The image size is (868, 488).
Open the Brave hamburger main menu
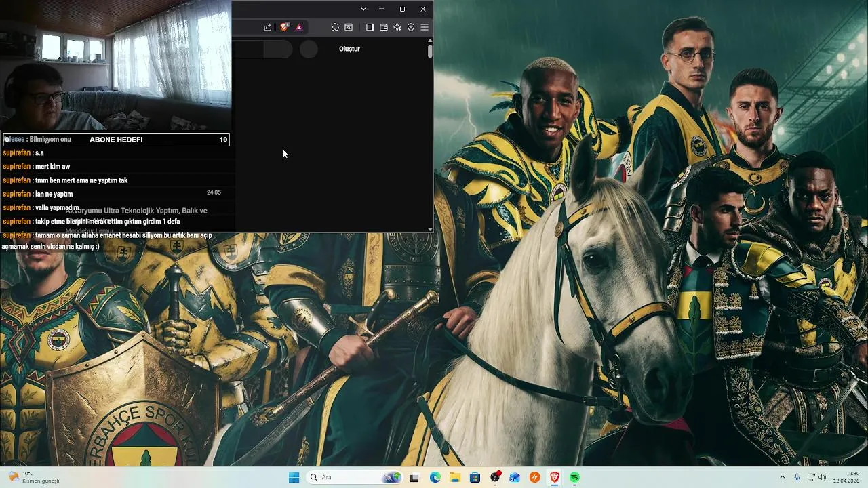click(425, 27)
